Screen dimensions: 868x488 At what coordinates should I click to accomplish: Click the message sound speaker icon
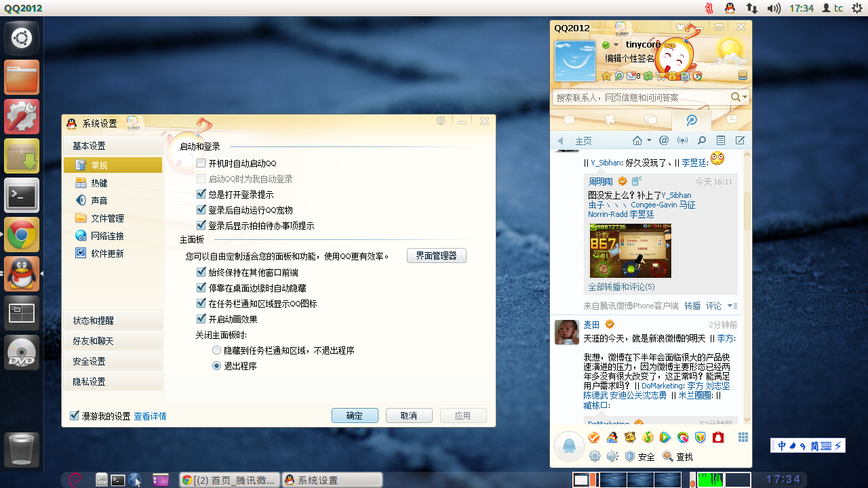pos(612,456)
